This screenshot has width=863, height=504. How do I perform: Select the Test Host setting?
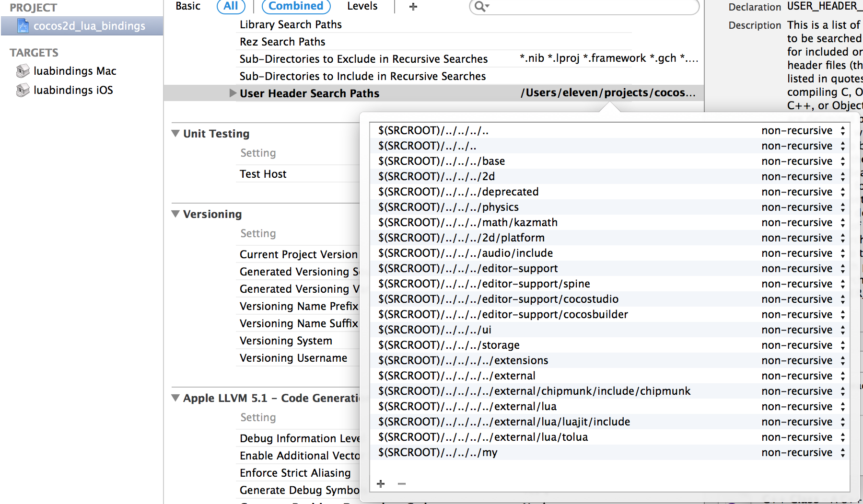coord(263,174)
